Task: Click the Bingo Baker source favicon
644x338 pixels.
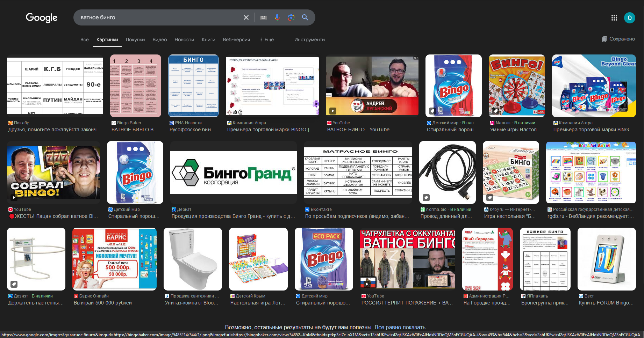Action: (x=114, y=123)
